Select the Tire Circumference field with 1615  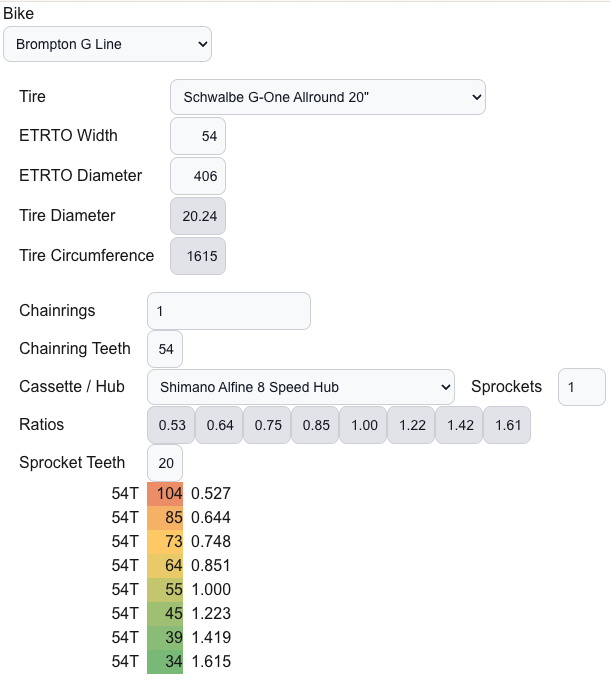pyautogui.click(x=198, y=256)
